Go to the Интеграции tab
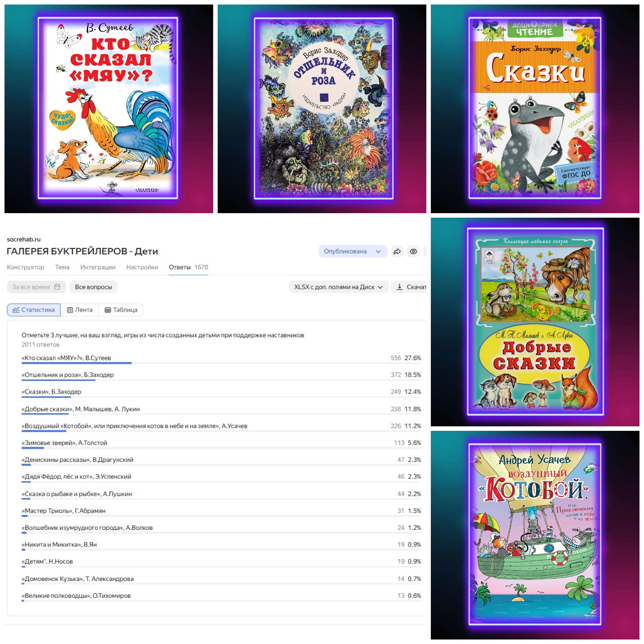 pyautogui.click(x=98, y=267)
